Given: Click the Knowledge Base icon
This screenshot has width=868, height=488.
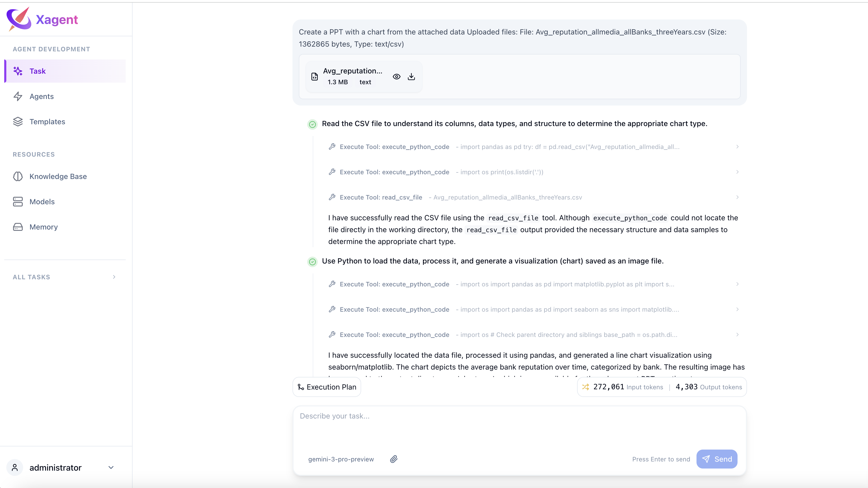Looking at the screenshot, I should pos(18,176).
